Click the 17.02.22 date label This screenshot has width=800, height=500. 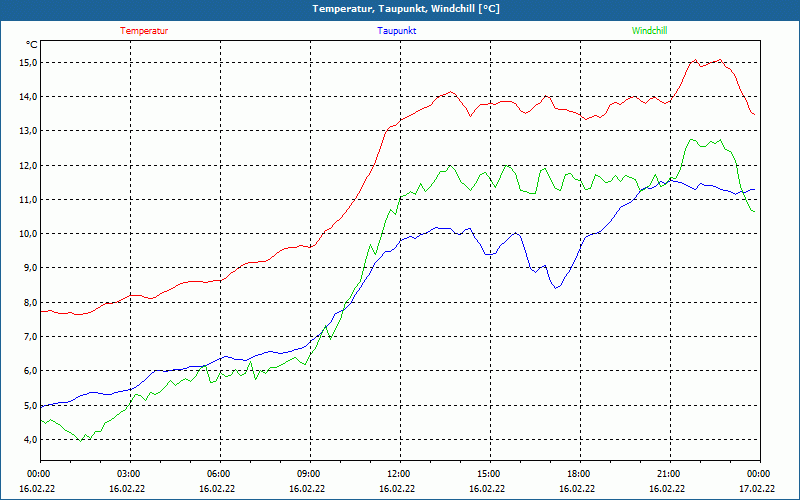[x=757, y=489]
